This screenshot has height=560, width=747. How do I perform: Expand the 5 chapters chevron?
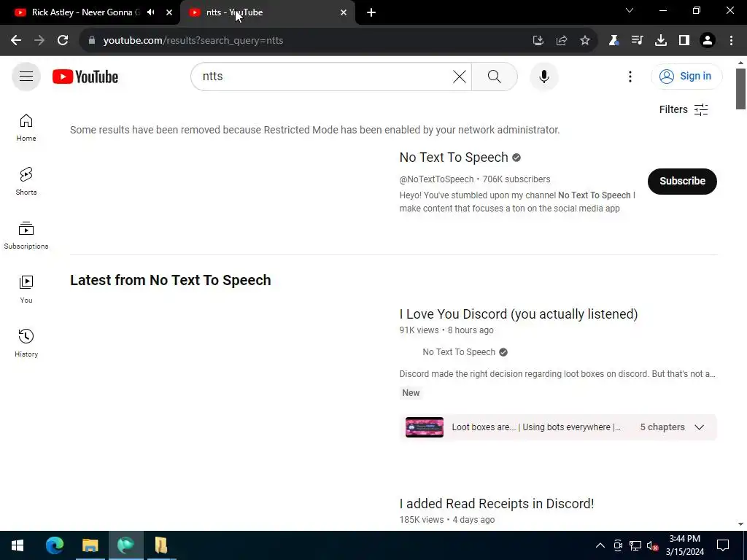coord(699,427)
